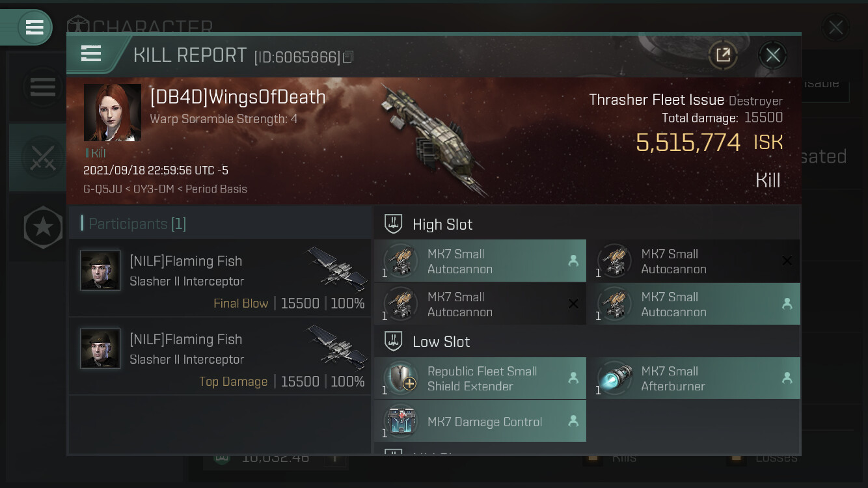Copy the kill report ID
868x488 pixels.
[x=348, y=57]
